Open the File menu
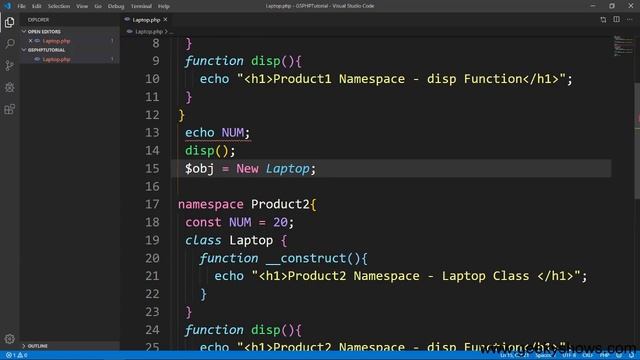This screenshot has height=360, width=640. click(x=21, y=6)
